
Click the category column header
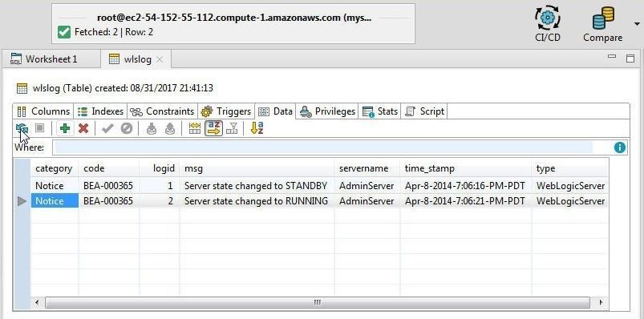pos(55,168)
